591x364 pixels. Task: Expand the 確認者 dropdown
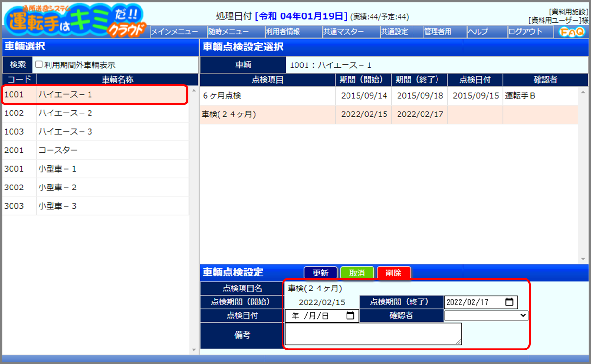pyautogui.click(x=486, y=316)
